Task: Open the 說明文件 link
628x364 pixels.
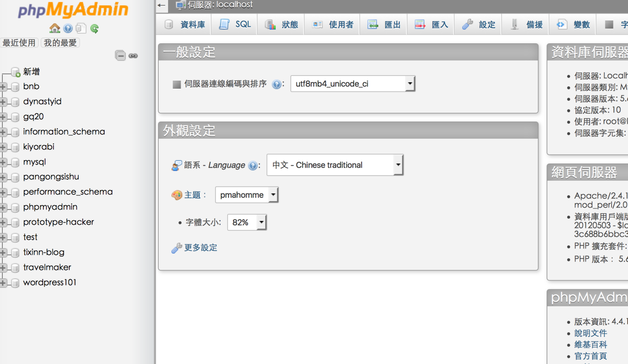Action: 591,333
